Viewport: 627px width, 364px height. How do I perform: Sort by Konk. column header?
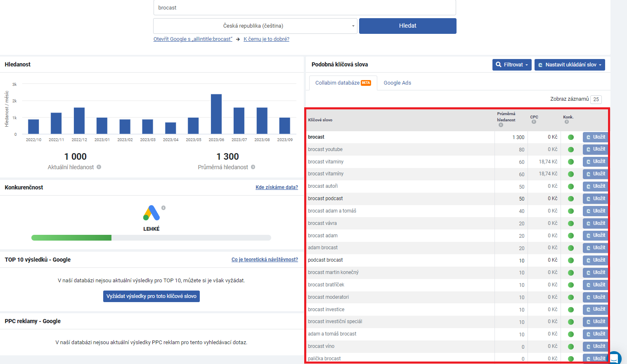point(568,117)
